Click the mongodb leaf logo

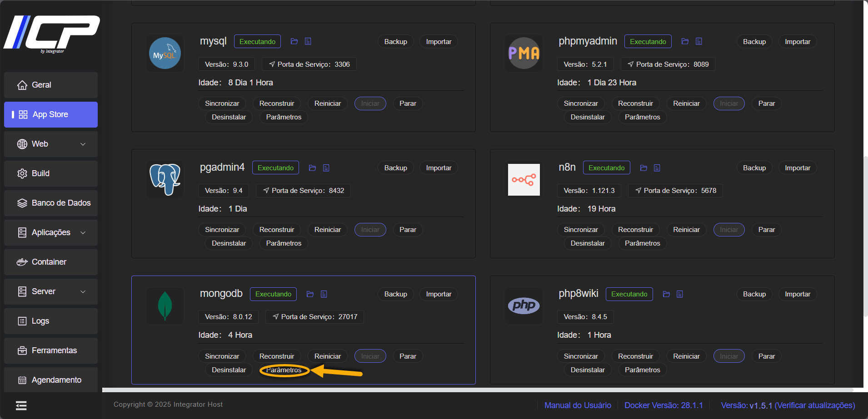(x=165, y=306)
